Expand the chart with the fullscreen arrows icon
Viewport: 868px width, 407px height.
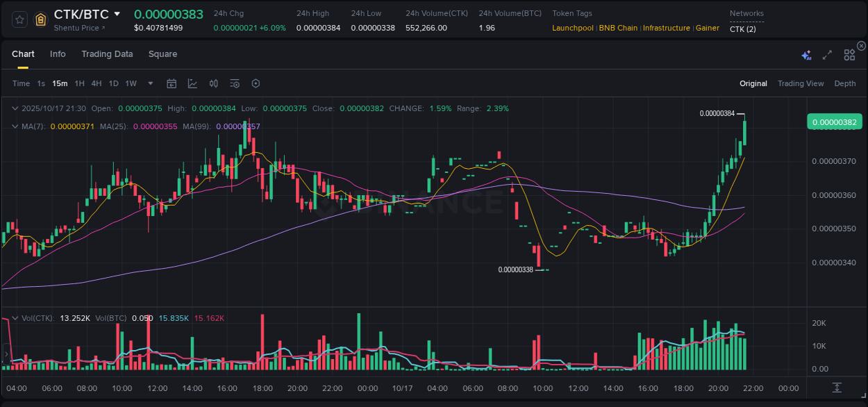[827, 54]
